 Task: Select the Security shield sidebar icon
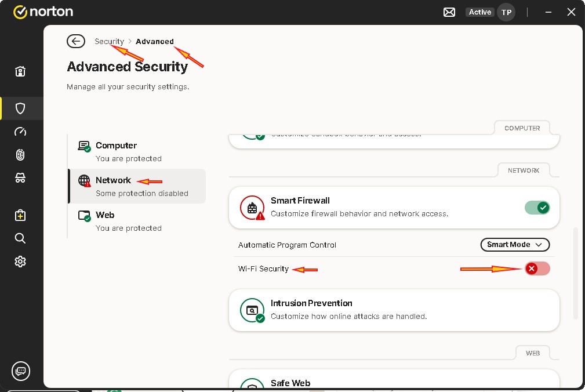point(20,108)
